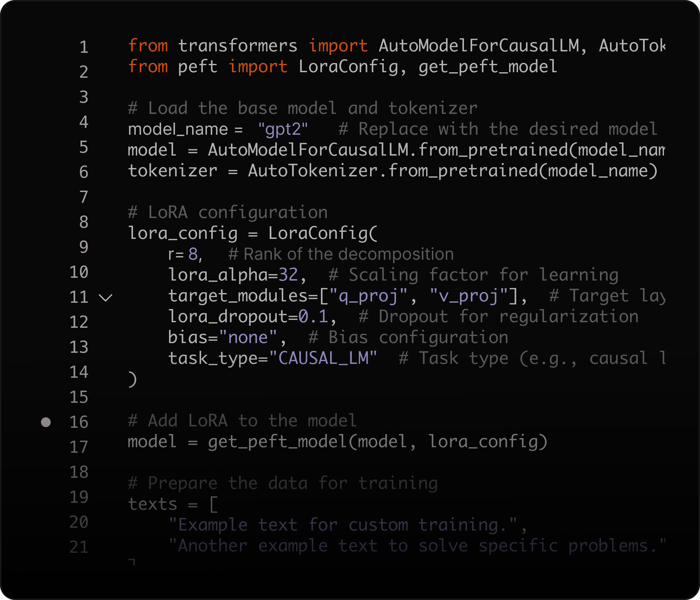Click the "CAUSAL_LM" task type string
Screen dimensions: 700x600
pos(323,358)
